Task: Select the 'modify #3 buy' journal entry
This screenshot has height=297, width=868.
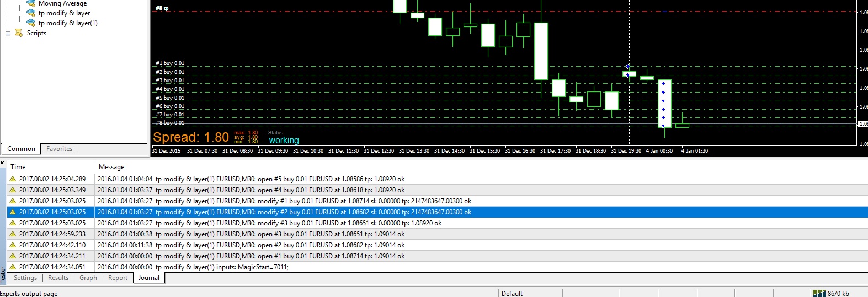Action: [x=437, y=223]
